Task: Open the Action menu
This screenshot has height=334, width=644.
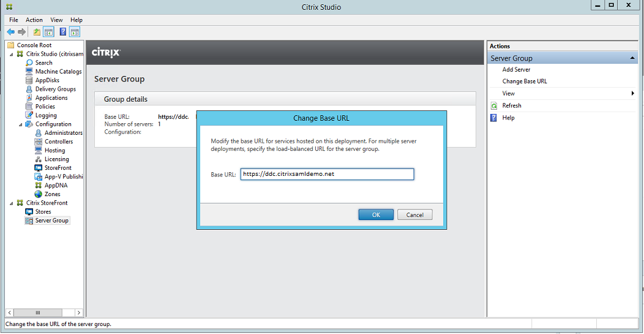Action: coord(34,20)
